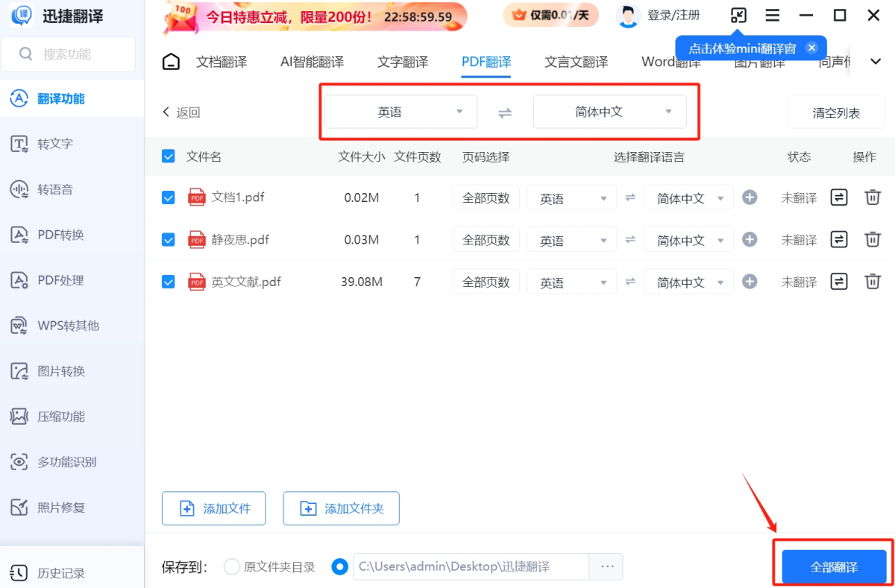Add another target language for 文档1.pdf
Image resolution: width=895 pixels, height=588 pixels.
pos(750,197)
